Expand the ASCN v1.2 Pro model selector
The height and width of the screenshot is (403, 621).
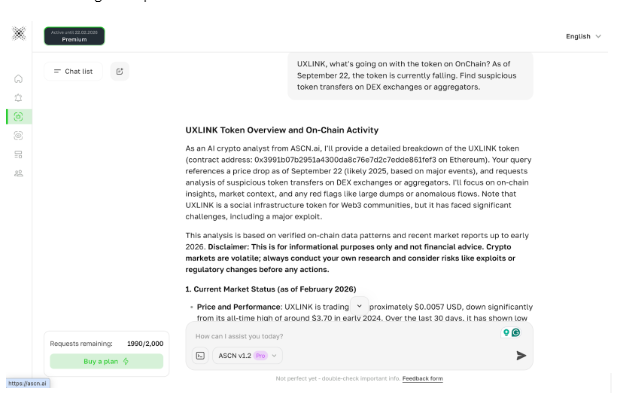249,355
